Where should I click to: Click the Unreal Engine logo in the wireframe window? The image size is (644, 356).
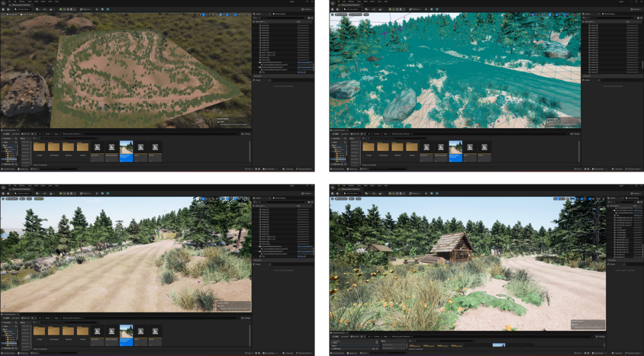coord(333,4)
